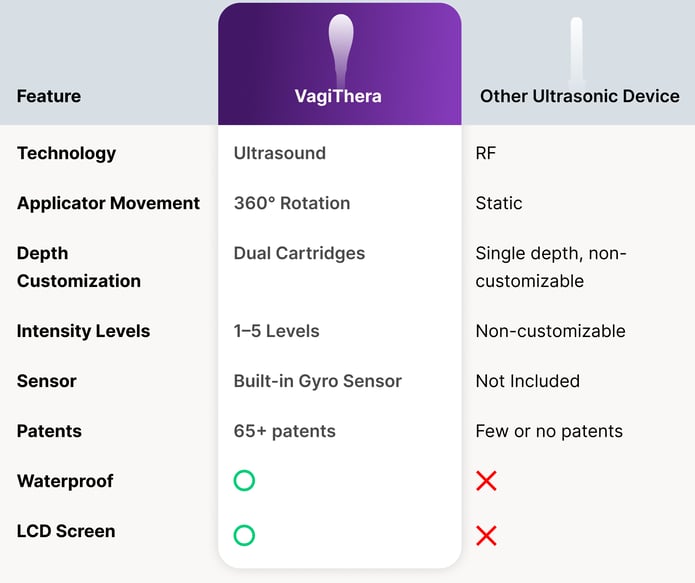695x583 pixels.
Task: Select the VagiThera column heading
Action: [x=338, y=96]
